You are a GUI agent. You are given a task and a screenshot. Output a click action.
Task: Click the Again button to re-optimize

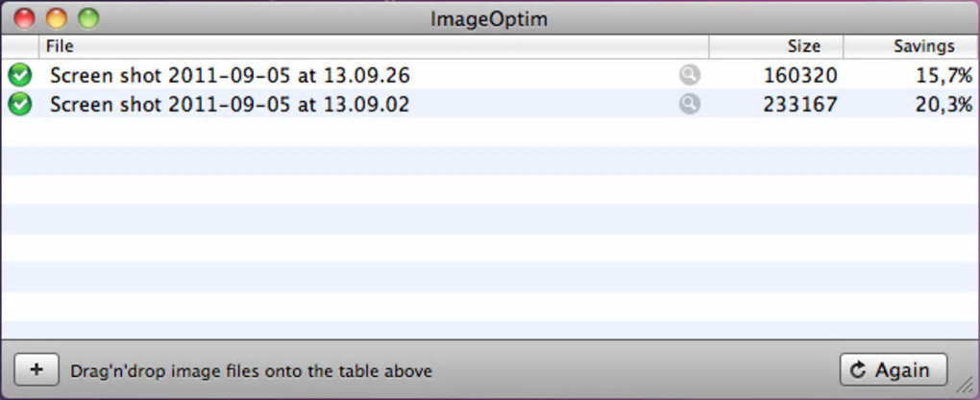point(893,369)
